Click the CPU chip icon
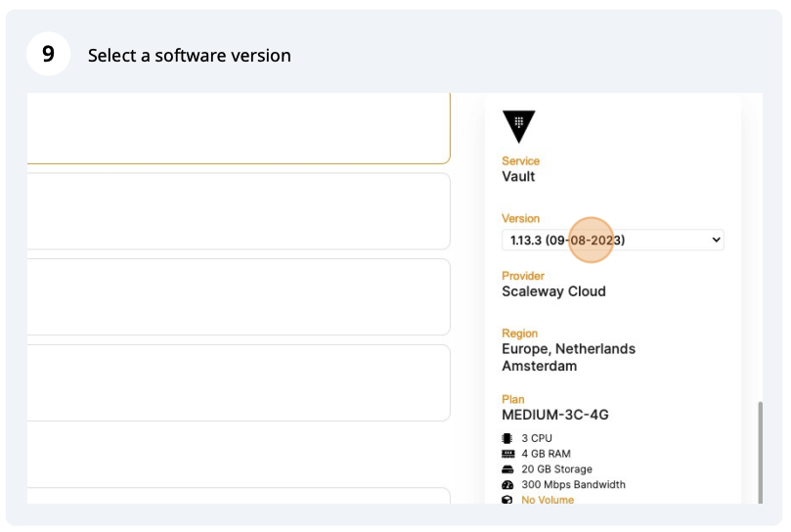Image resolution: width=791 pixels, height=532 pixels. coord(507,438)
